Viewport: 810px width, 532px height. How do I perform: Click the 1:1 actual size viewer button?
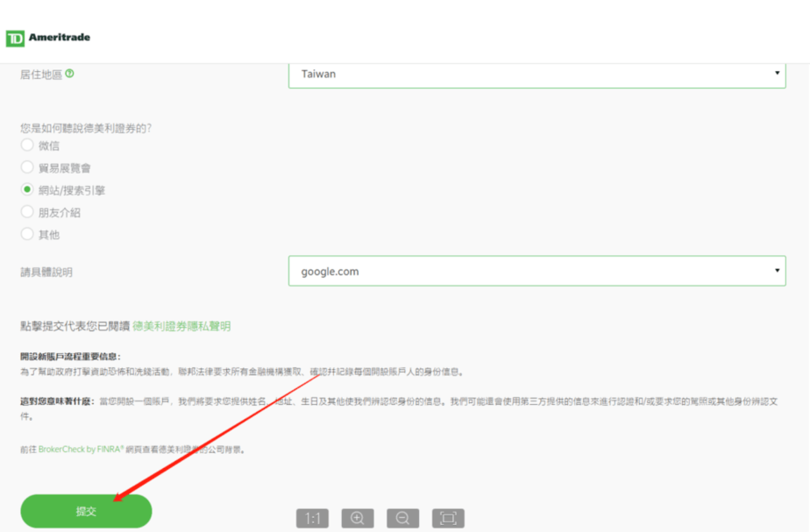pos(313,518)
